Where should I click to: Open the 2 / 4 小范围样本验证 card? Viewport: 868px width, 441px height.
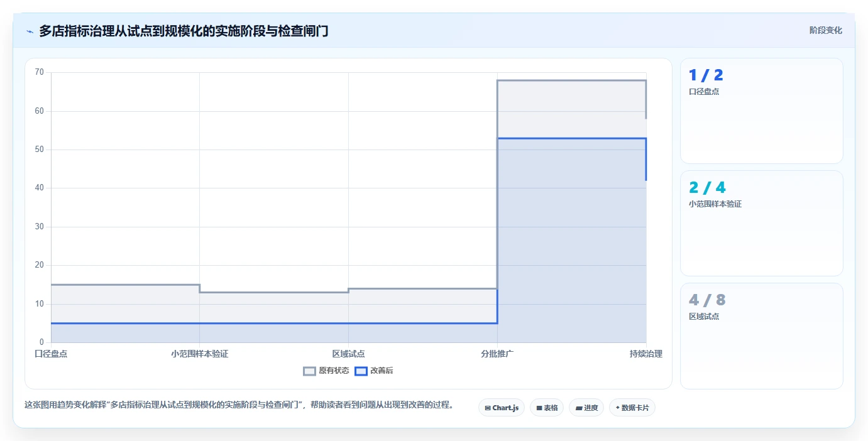point(761,223)
